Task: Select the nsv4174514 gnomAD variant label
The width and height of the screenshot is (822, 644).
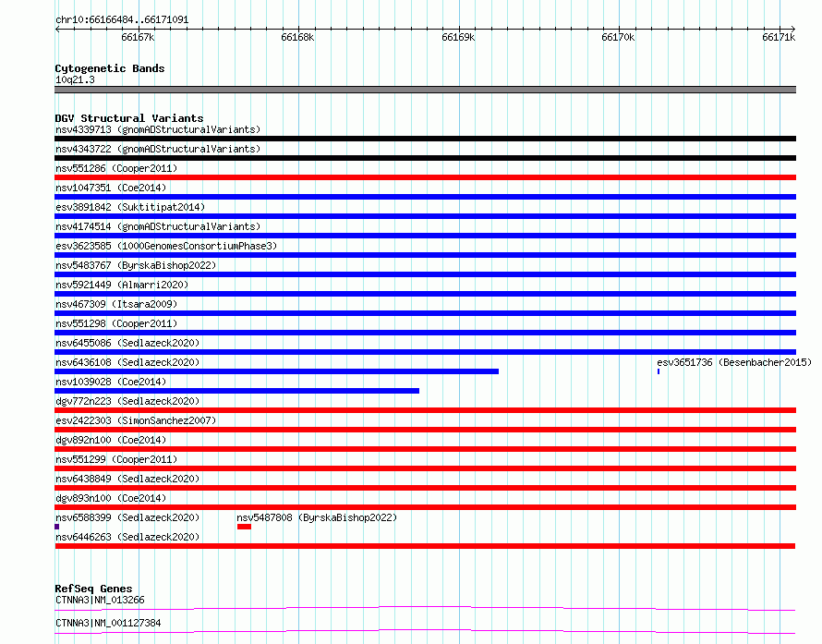Action: (158, 226)
